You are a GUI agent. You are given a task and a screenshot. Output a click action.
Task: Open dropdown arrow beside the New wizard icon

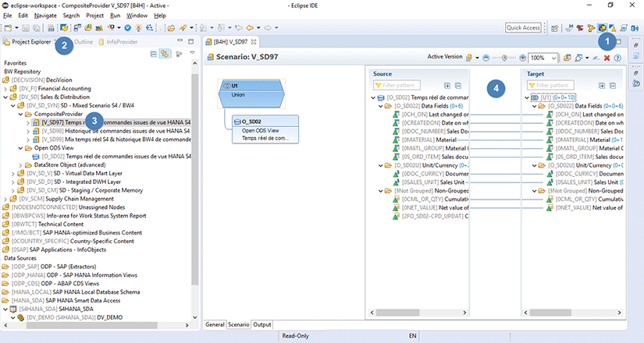(x=17, y=28)
